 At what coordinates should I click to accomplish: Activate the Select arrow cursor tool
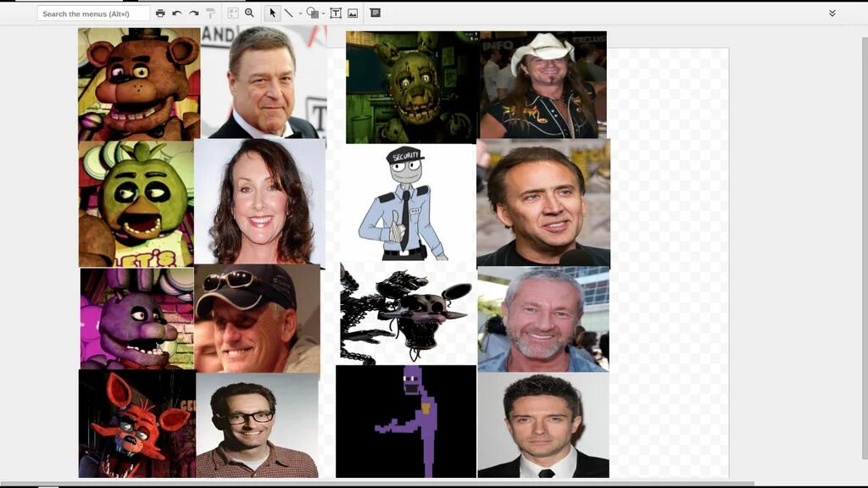[272, 13]
